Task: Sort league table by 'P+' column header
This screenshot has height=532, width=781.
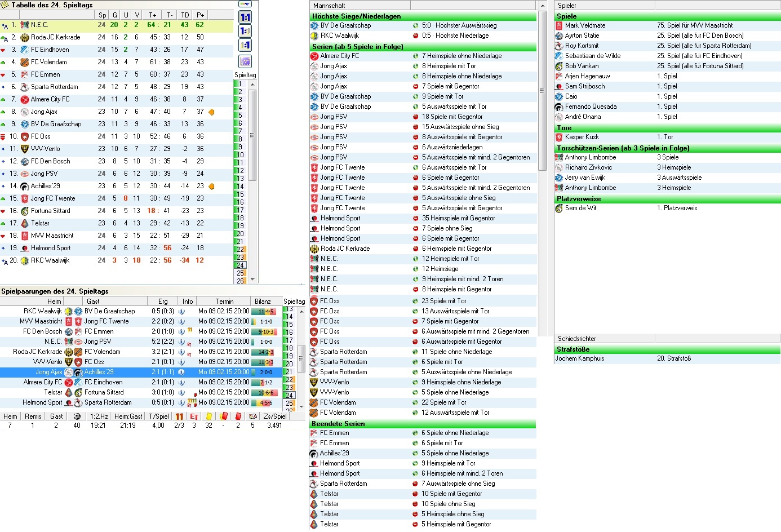Action: point(200,15)
